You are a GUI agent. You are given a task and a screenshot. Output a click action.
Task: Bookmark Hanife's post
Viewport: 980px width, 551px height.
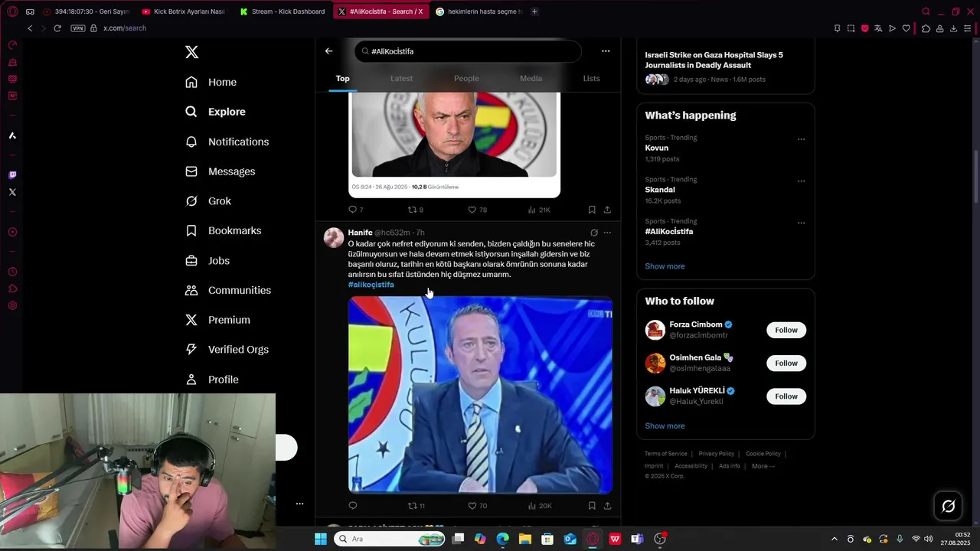592,506
